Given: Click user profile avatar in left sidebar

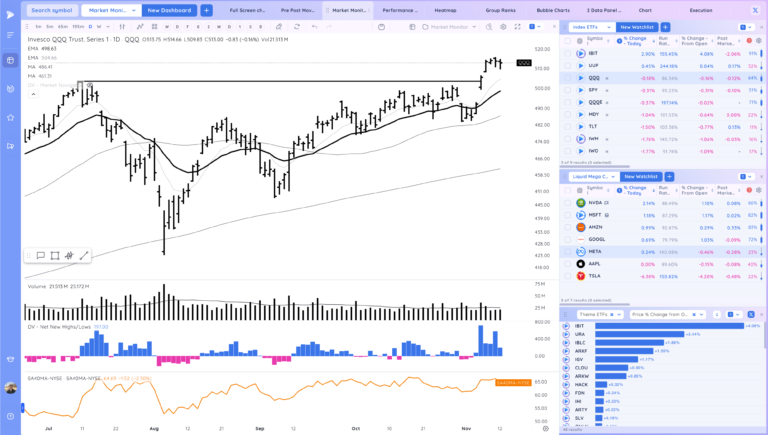Looking at the screenshot, I should coord(10,387).
